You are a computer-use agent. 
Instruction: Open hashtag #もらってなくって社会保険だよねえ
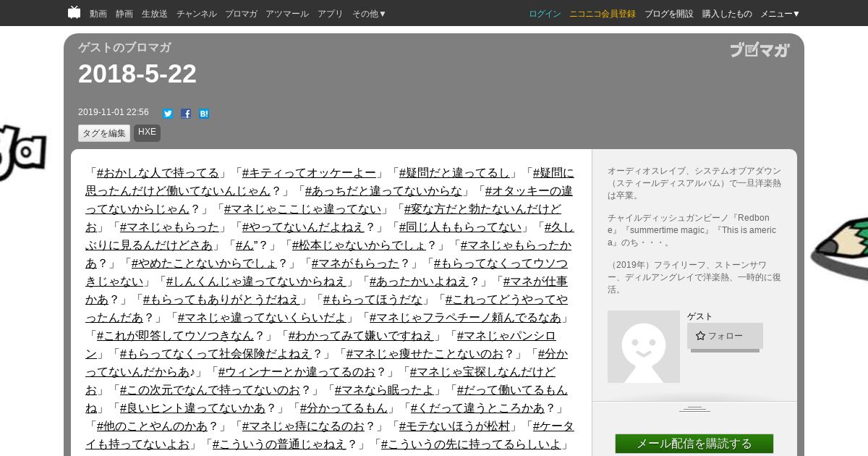[x=216, y=353]
